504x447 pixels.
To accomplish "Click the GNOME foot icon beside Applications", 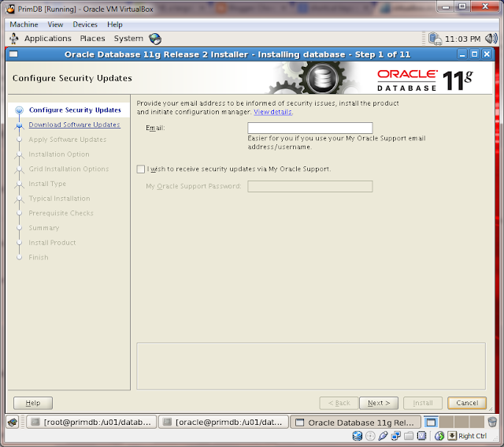I will (x=14, y=39).
